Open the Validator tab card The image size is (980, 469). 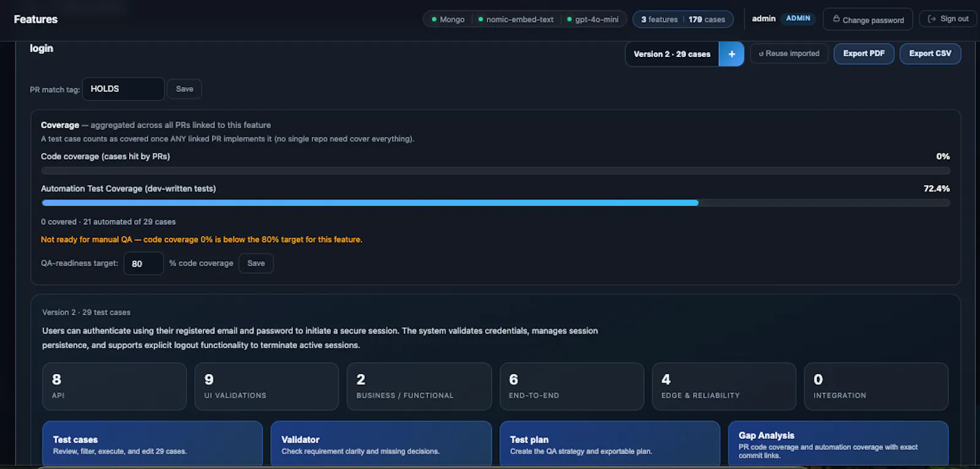pyautogui.click(x=381, y=444)
